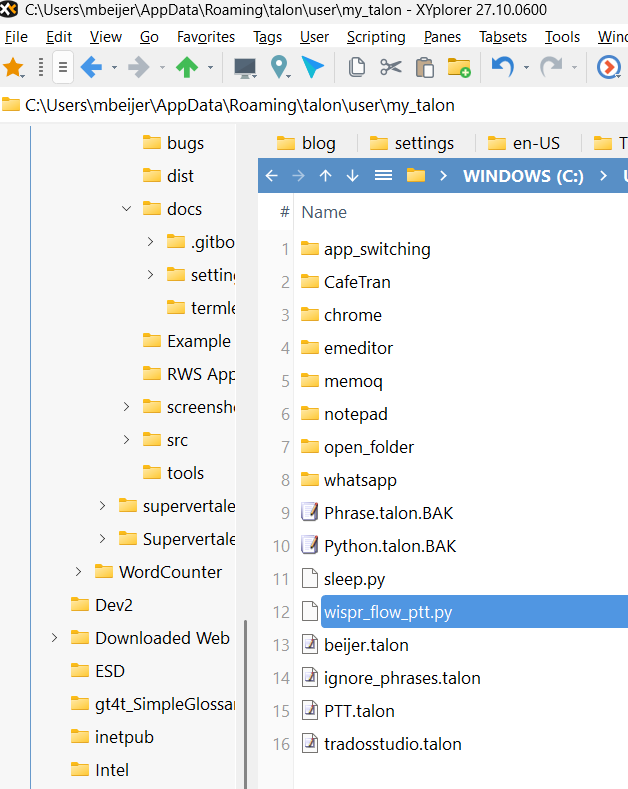Open the Undo dropdown arrow
Screen dimensions: 628x789
[526, 67]
